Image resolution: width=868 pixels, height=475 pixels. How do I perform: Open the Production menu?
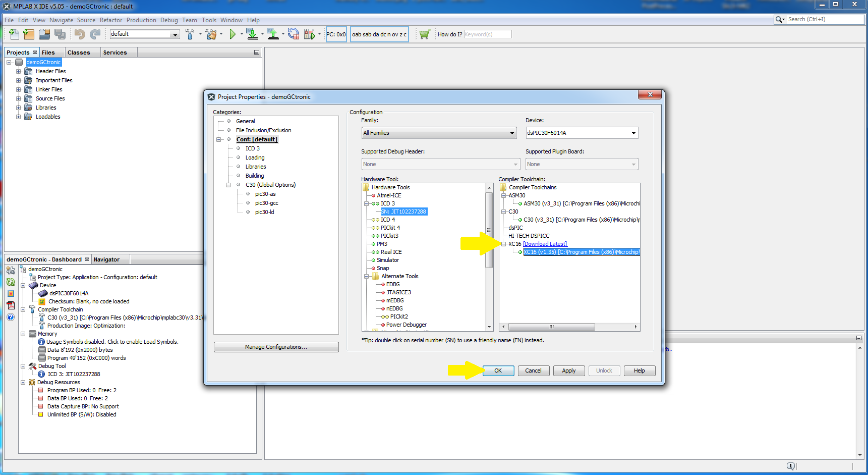pyautogui.click(x=141, y=20)
